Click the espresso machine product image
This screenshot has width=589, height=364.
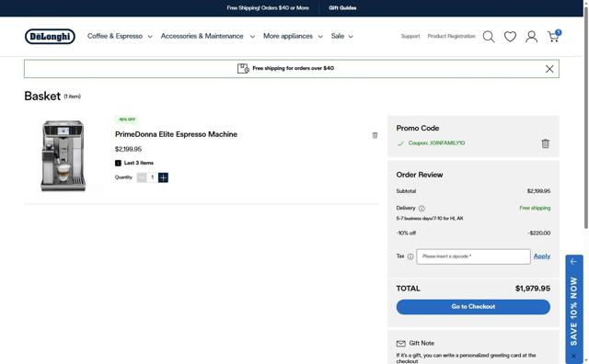point(64,155)
